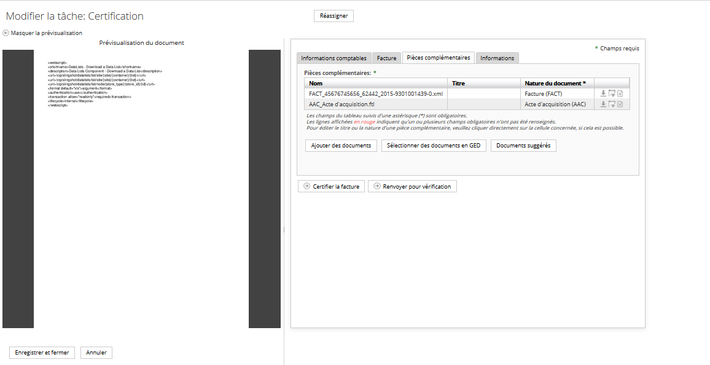Click the Titre column header
The image size is (710, 365).
coord(484,83)
